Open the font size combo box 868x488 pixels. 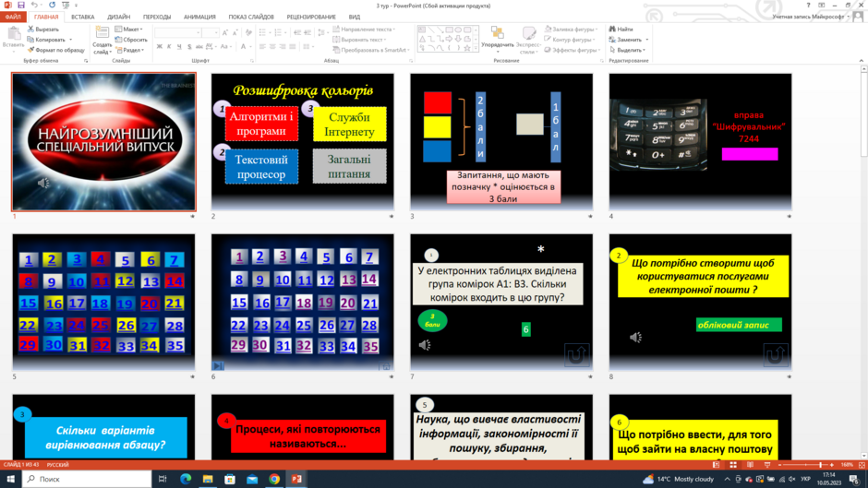(x=211, y=33)
